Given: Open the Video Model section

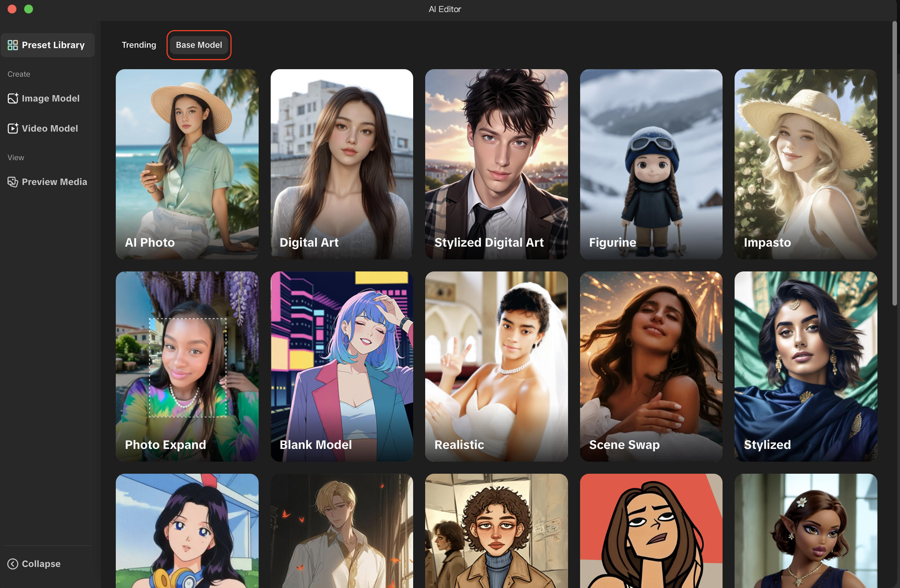Looking at the screenshot, I should (48, 128).
